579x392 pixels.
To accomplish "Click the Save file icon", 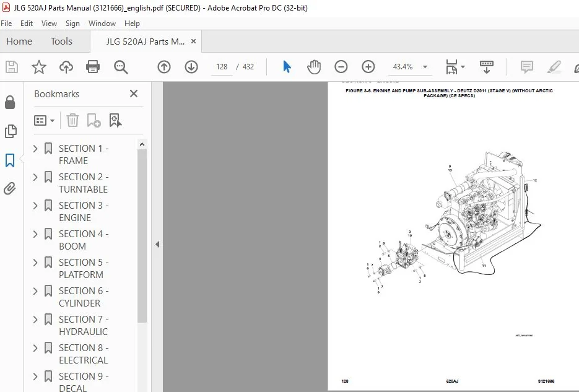I will point(11,67).
